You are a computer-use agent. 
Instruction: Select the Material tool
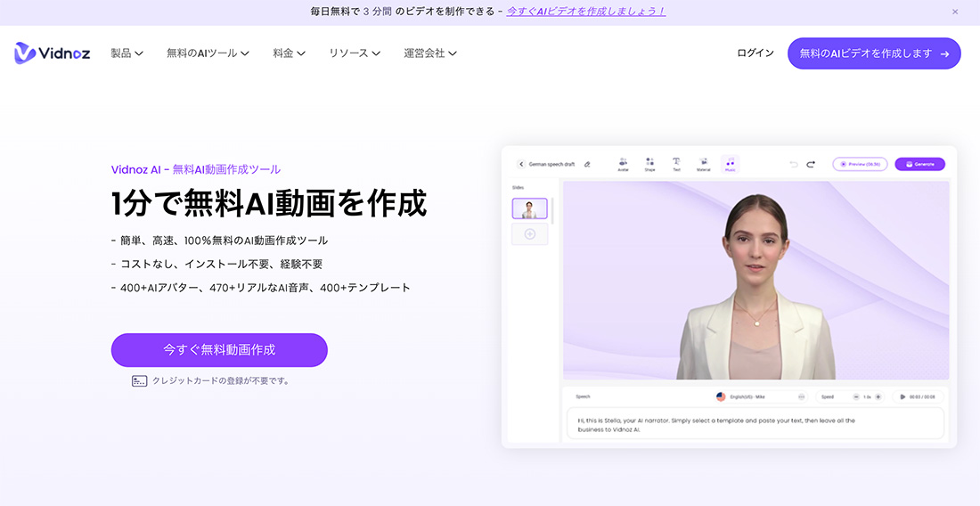coord(703,164)
